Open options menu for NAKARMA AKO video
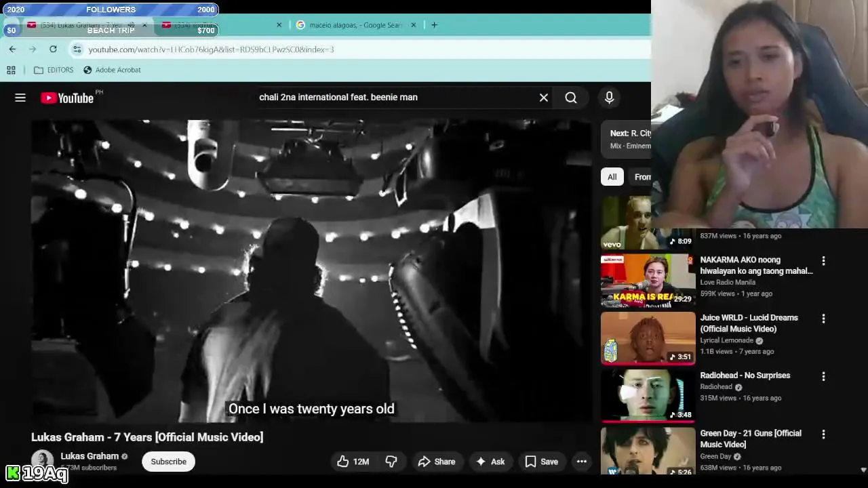The width and height of the screenshot is (868, 488). (823, 261)
